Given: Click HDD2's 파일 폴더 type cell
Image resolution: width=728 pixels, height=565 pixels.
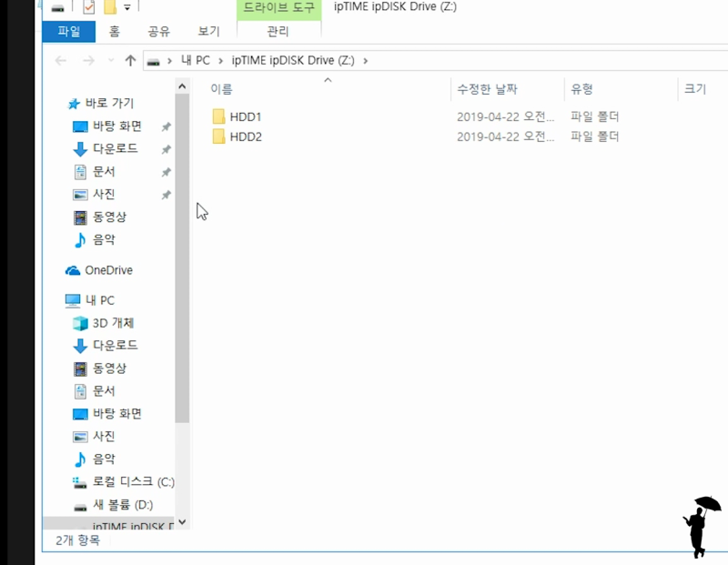Looking at the screenshot, I should pos(595,136).
